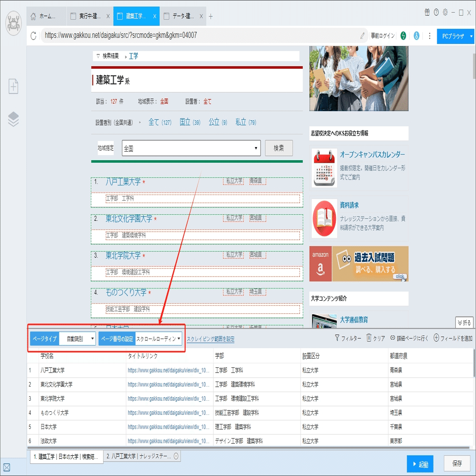Click 詳細ページに行く link icon button
This screenshot has height=476, width=476.
pos(409,338)
